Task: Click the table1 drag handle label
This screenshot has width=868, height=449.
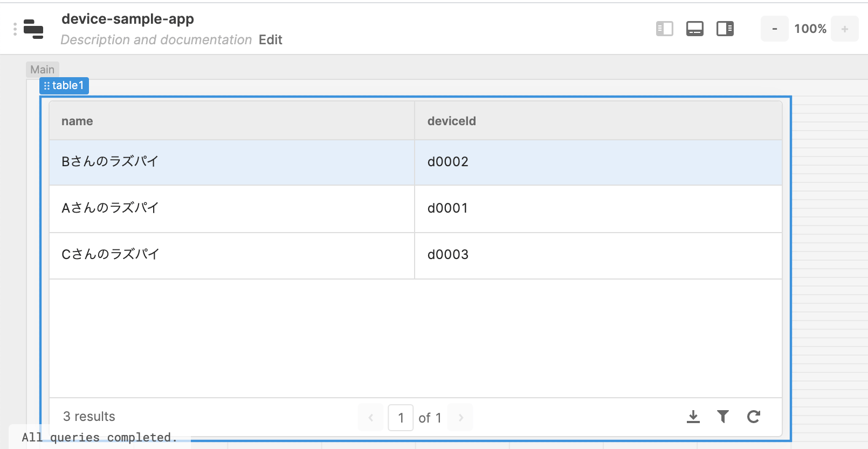Action: (x=64, y=86)
